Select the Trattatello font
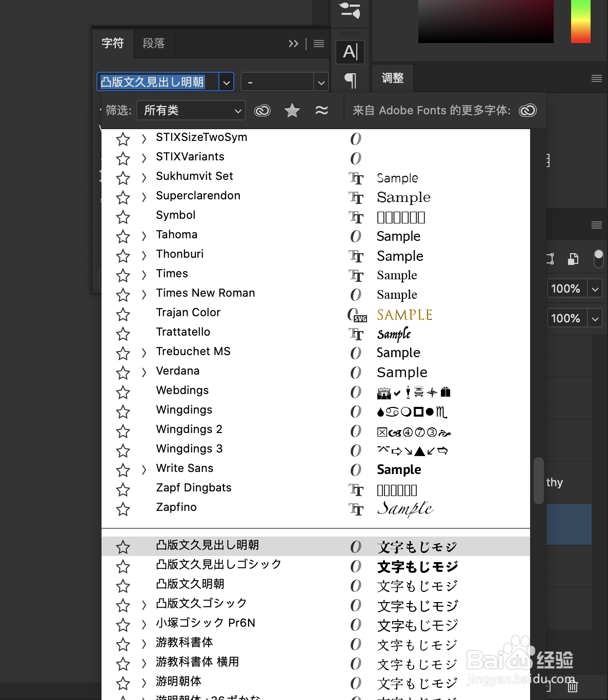 pos(183,332)
